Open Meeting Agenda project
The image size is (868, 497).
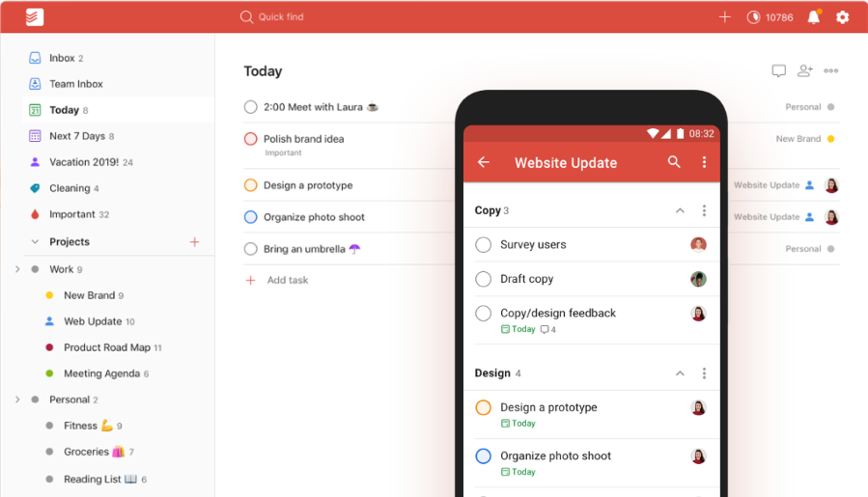pyautogui.click(x=101, y=373)
